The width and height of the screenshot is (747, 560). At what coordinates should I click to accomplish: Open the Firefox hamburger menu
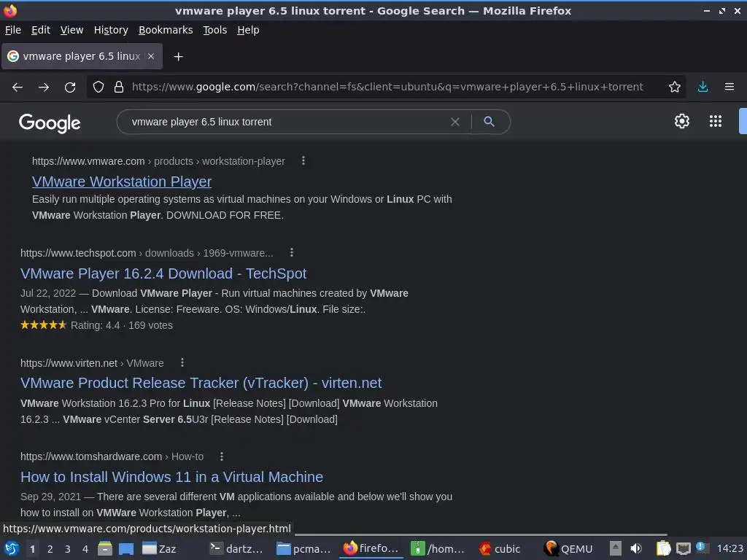[729, 87]
